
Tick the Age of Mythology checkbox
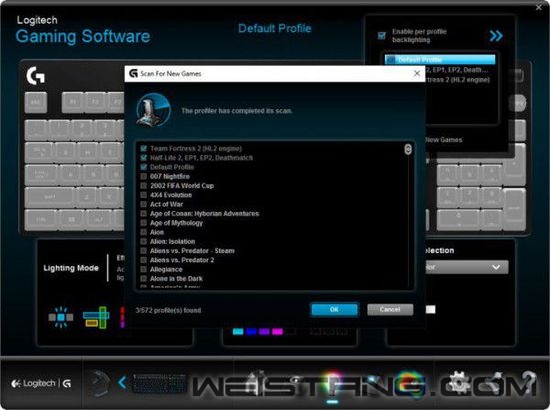(143, 223)
